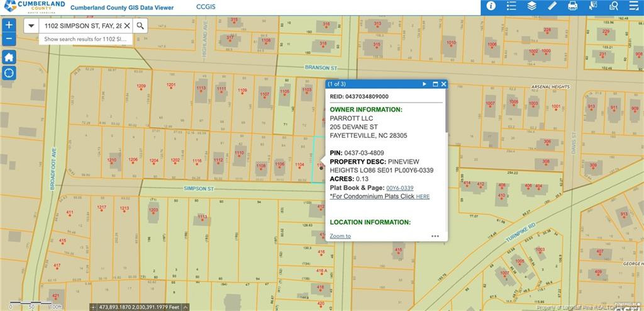This screenshot has width=644, height=311.
Task: Open the Layer List stack icon
Action: pos(531,6)
